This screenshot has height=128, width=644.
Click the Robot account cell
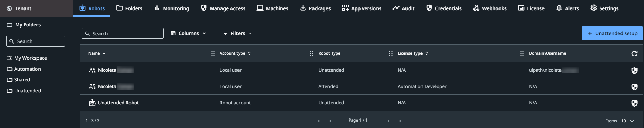[235, 103]
